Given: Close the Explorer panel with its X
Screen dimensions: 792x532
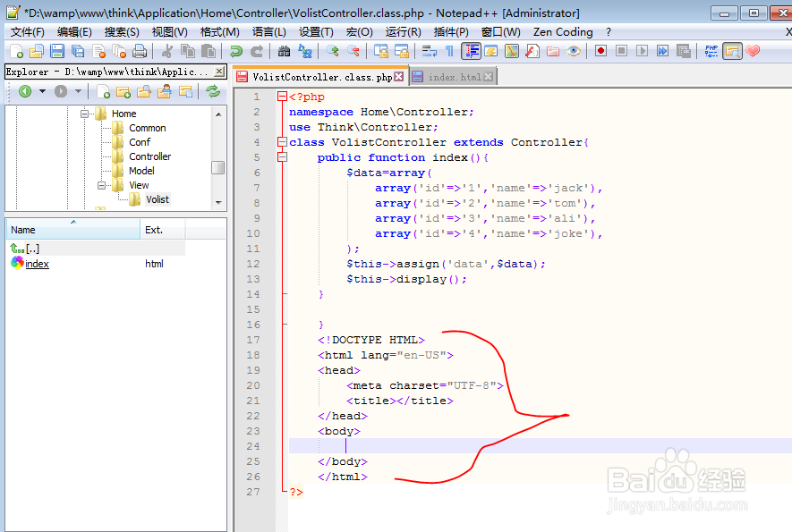Looking at the screenshot, I should (x=219, y=72).
